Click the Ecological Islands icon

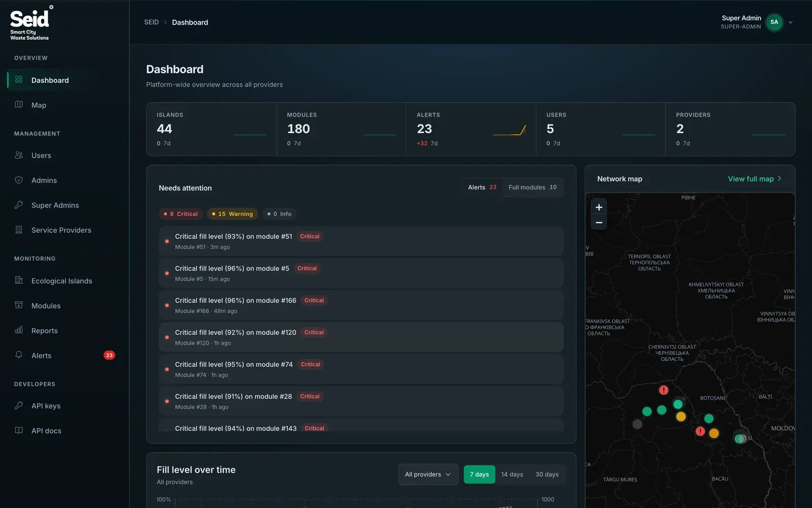19,280
